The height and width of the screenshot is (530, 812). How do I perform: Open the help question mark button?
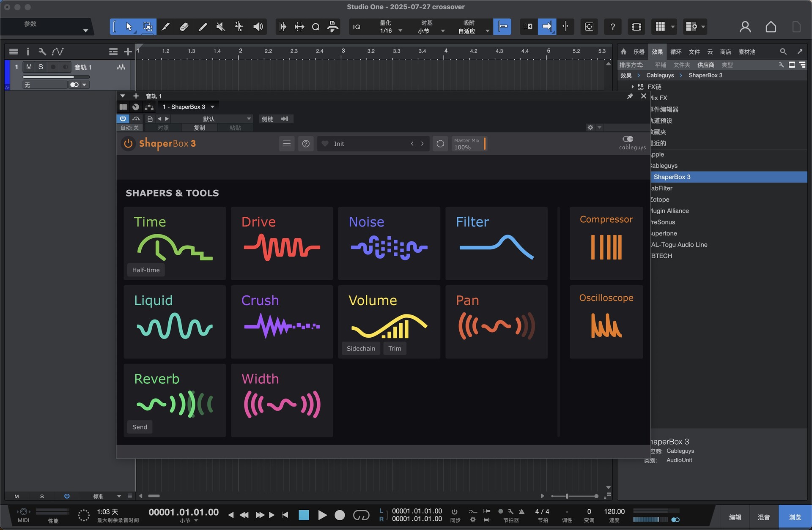613,27
